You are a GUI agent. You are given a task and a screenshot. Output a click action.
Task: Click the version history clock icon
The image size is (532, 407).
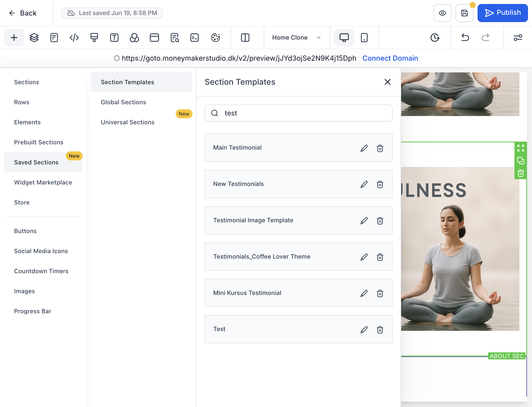click(435, 38)
